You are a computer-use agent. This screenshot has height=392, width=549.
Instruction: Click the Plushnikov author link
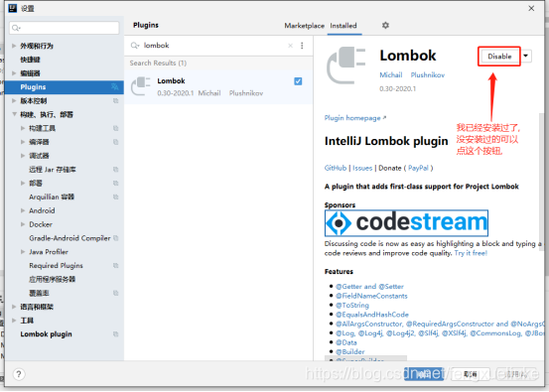pos(428,74)
